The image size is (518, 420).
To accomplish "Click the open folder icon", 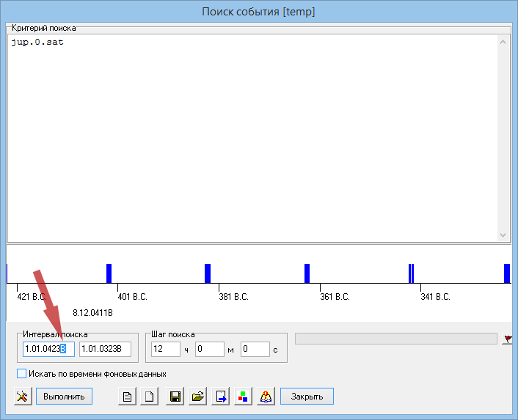I will pos(198,397).
